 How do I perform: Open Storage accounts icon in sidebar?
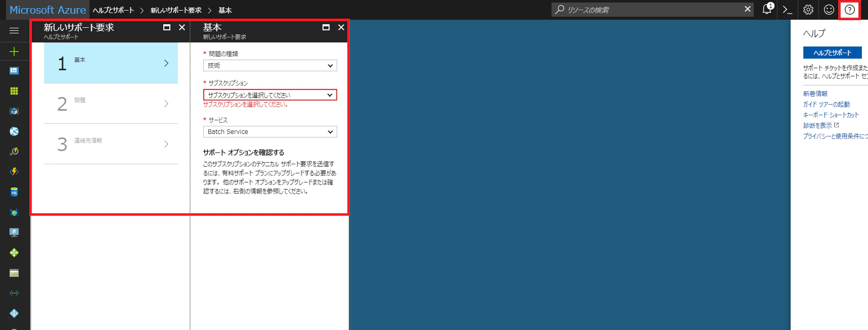tap(14, 273)
